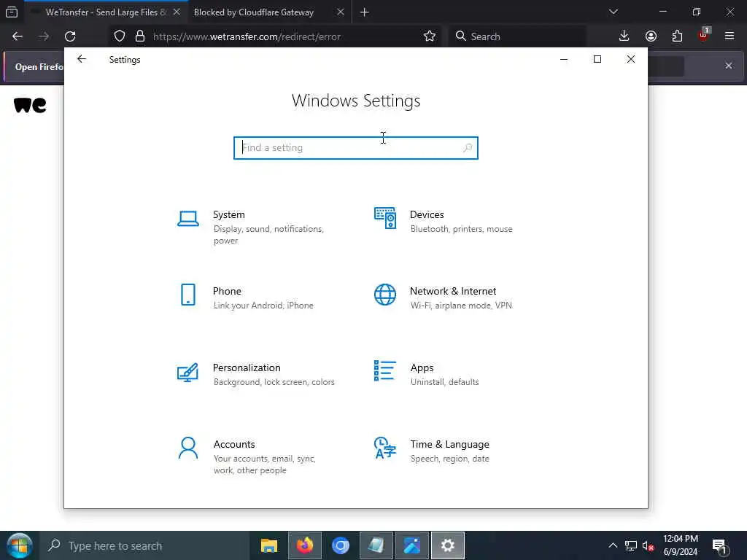The height and width of the screenshot is (560, 747).
Task: Show hidden tray icons chevron
Action: pyautogui.click(x=613, y=545)
